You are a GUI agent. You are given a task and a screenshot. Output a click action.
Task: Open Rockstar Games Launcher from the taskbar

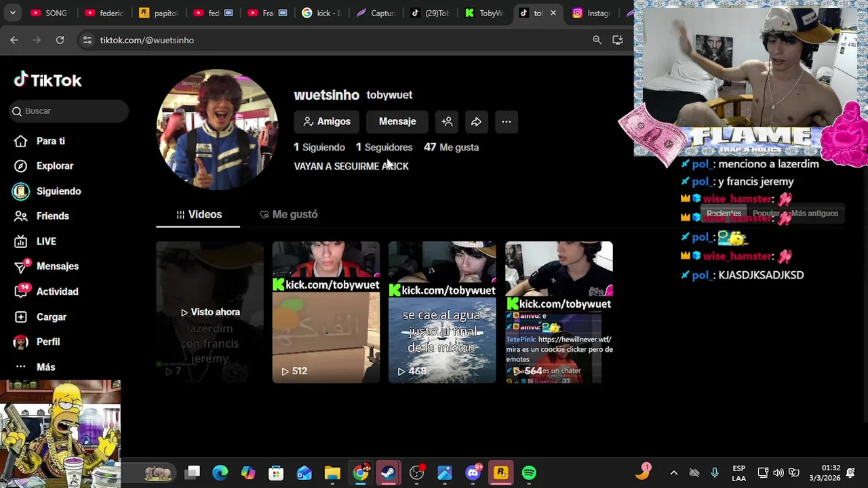click(x=501, y=472)
